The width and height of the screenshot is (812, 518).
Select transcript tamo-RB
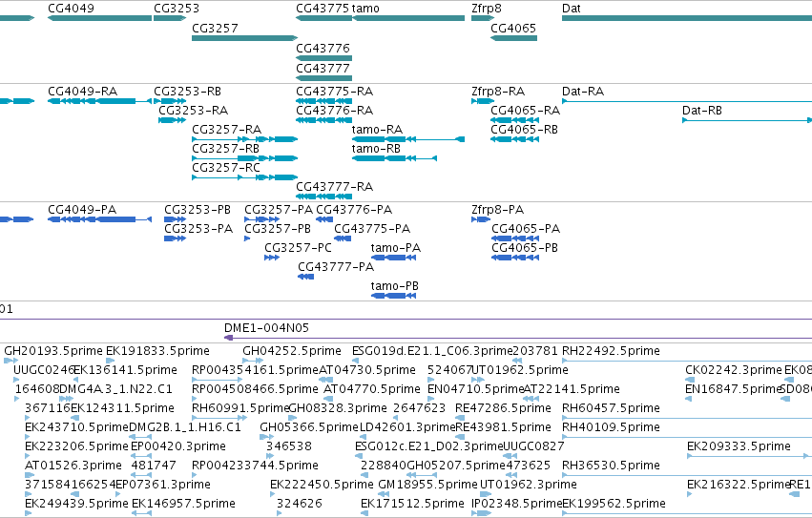click(x=394, y=158)
